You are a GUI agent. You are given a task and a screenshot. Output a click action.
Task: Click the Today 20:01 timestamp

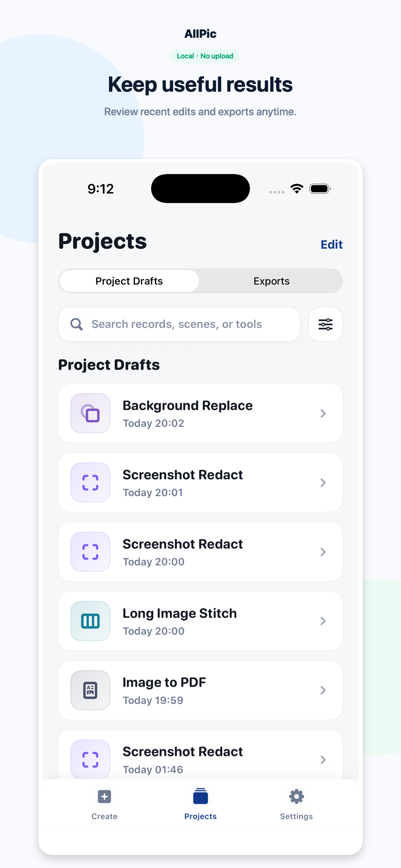(153, 493)
